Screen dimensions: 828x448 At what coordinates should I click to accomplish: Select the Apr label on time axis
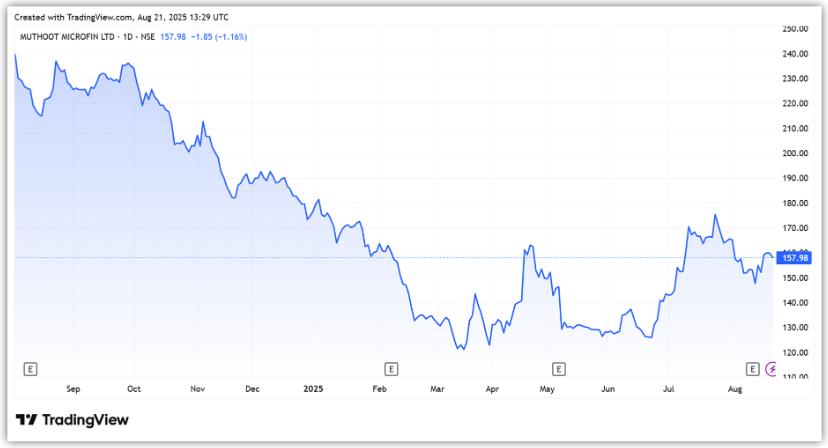(491, 387)
